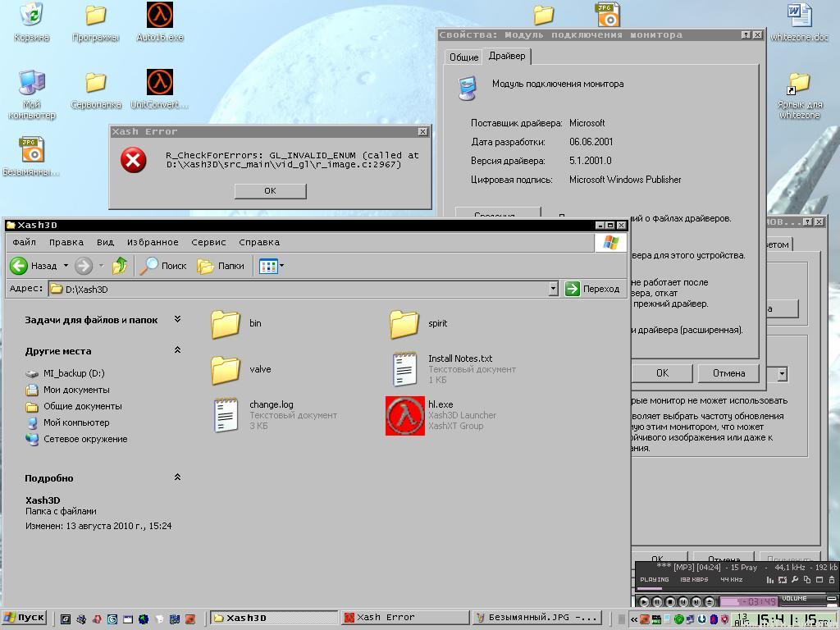
Task: Collapse the Другие места section
Action: point(177,350)
